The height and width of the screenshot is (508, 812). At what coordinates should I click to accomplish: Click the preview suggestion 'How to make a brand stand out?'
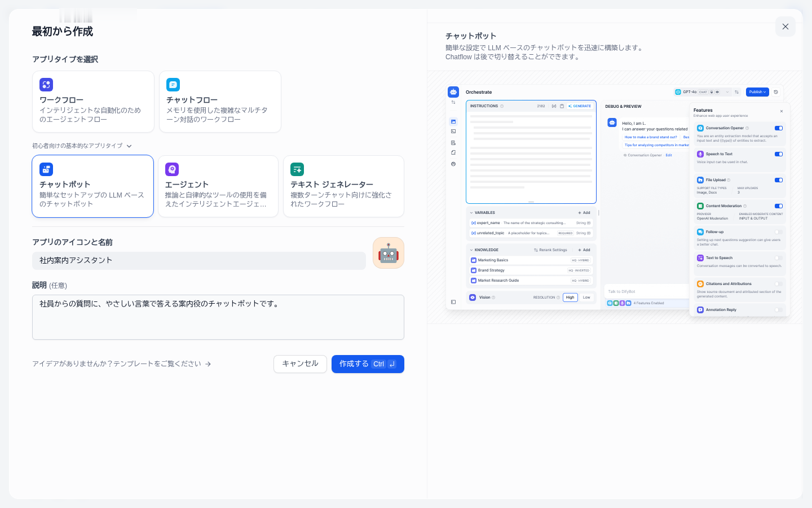click(651, 137)
